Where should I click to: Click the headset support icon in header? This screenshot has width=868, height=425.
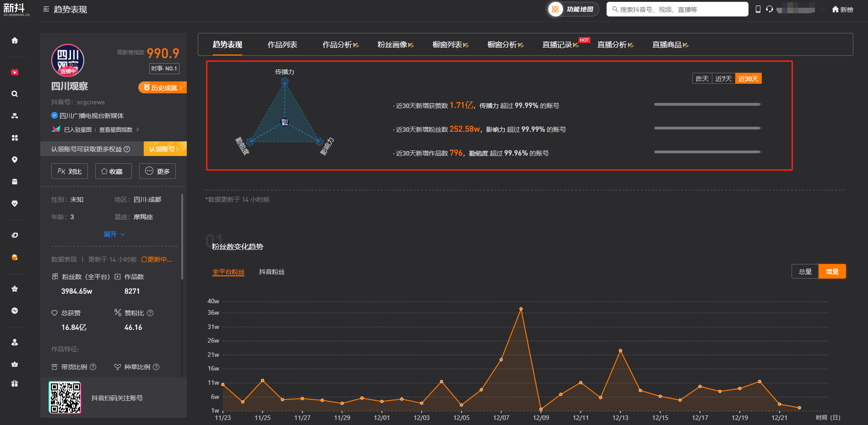tap(770, 9)
